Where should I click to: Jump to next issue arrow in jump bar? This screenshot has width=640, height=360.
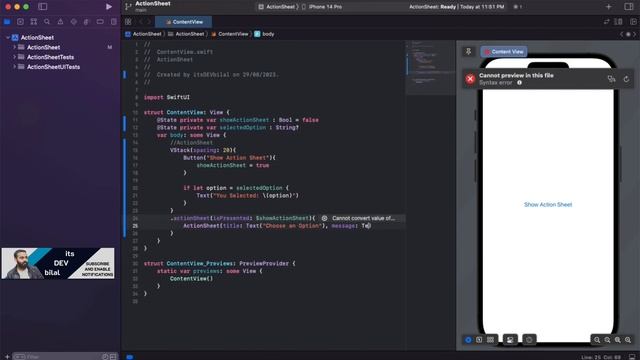click(x=634, y=34)
